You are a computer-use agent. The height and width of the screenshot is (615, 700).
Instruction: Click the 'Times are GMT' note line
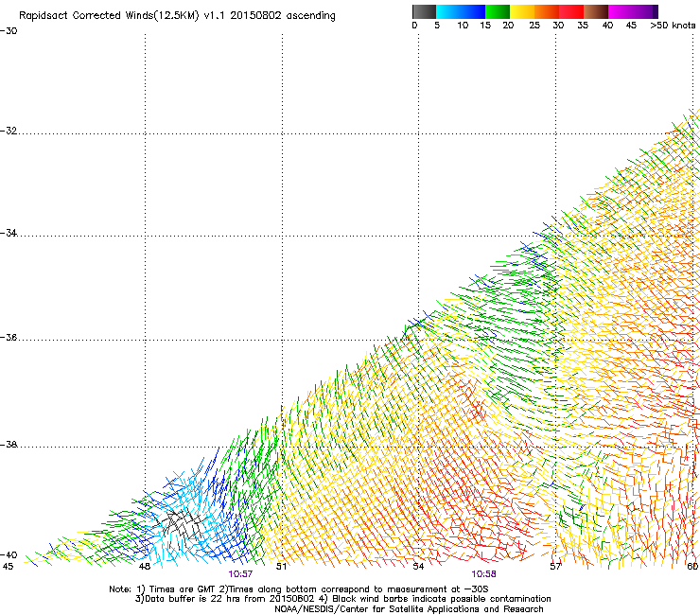[x=298, y=589]
